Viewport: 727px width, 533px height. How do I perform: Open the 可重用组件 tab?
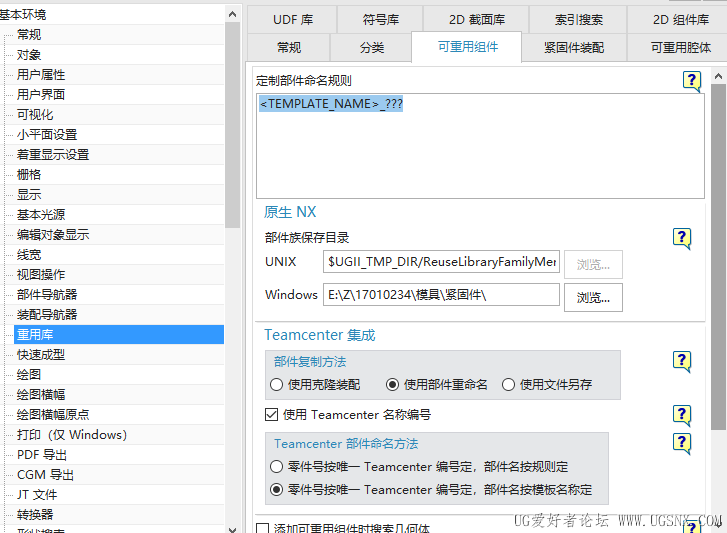pyautogui.click(x=467, y=47)
